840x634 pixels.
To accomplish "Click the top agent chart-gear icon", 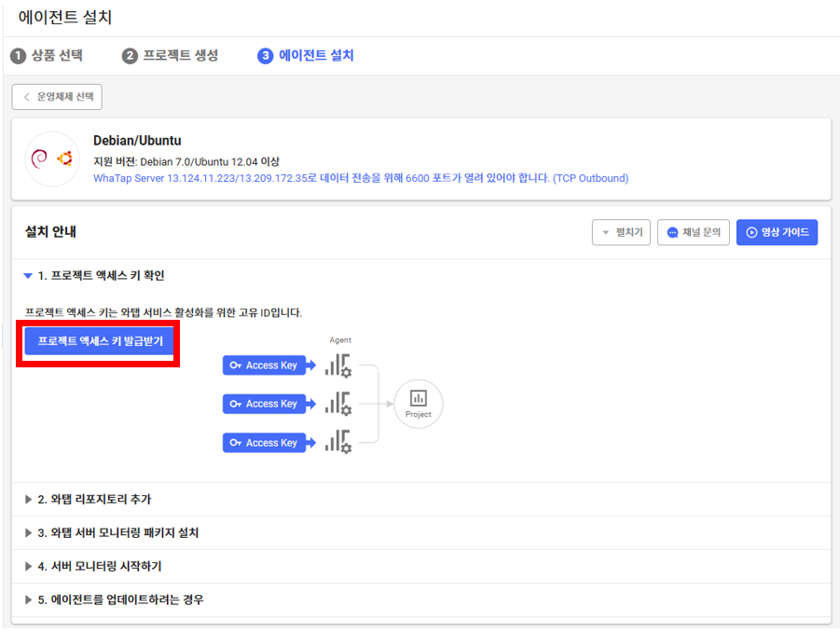I will [338, 365].
